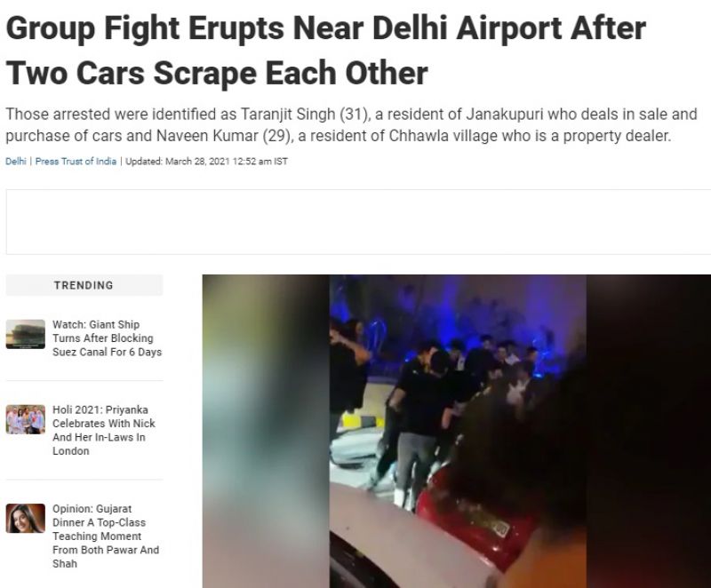Open the Gujarat Dinner opinion article
Viewport: 711px width, 588px height.
click(106, 536)
